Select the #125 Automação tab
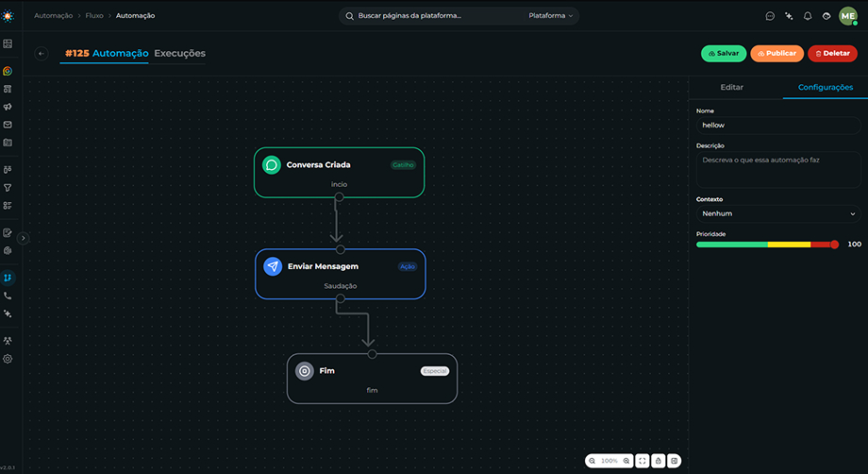This screenshot has height=474, width=868. 107,53
